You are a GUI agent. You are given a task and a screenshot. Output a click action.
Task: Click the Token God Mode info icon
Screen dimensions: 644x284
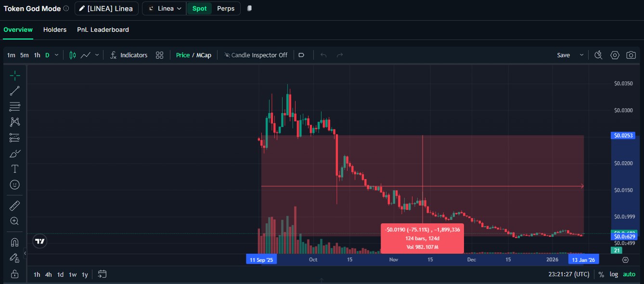point(66,9)
